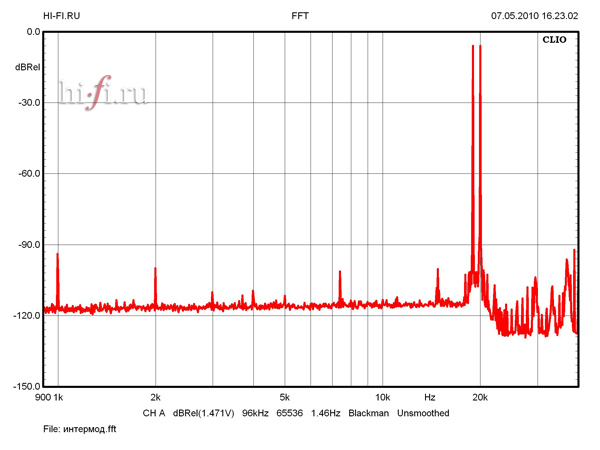Click the Hz unit label on the frequency axis

(430, 397)
